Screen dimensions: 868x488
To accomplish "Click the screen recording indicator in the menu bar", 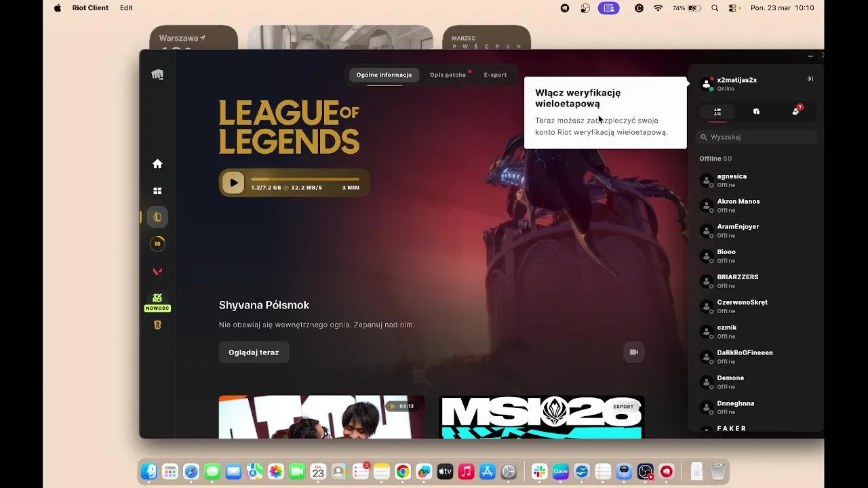I will click(609, 8).
